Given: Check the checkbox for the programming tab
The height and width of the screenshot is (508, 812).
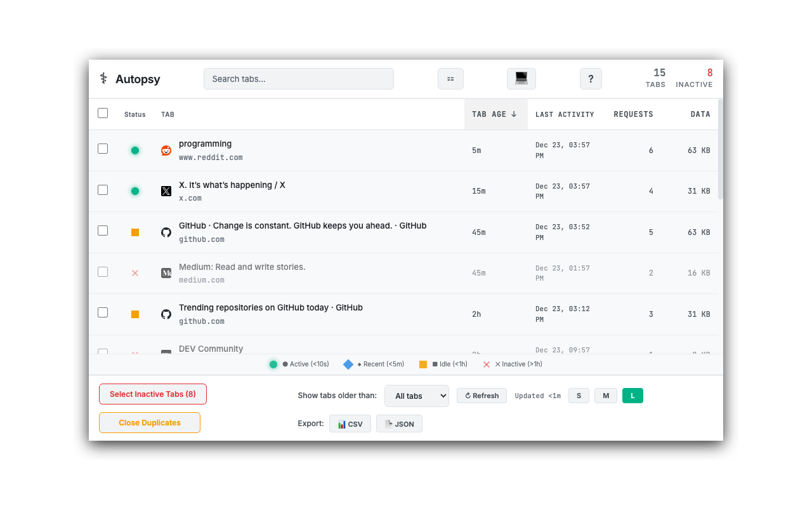Looking at the screenshot, I should (103, 149).
